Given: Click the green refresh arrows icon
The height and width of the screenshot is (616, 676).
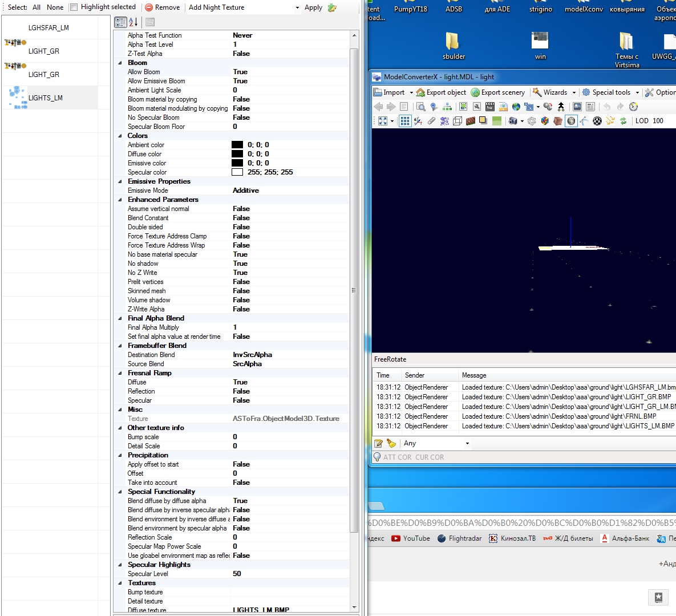Looking at the screenshot, I should 624,121.
